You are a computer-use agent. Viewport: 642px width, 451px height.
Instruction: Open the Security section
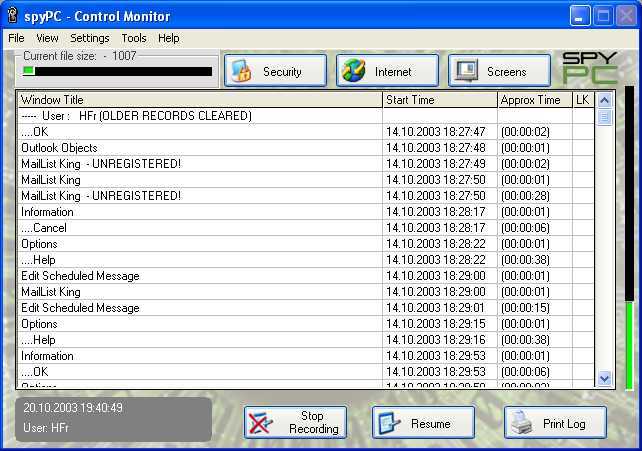pyautogui.click(x=276, y=70)
